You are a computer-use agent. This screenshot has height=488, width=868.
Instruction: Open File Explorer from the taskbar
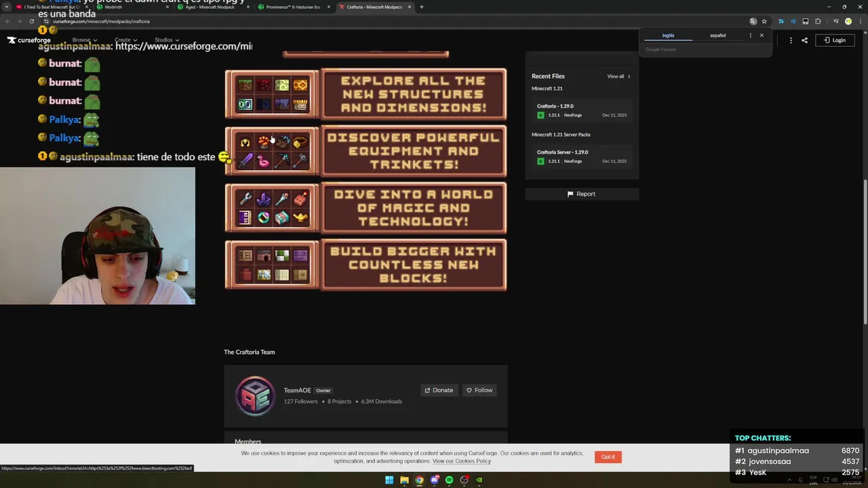tap(404, 480)
